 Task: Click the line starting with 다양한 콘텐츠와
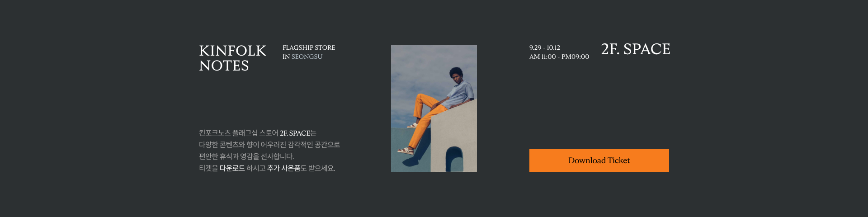(x=269, y=145)
